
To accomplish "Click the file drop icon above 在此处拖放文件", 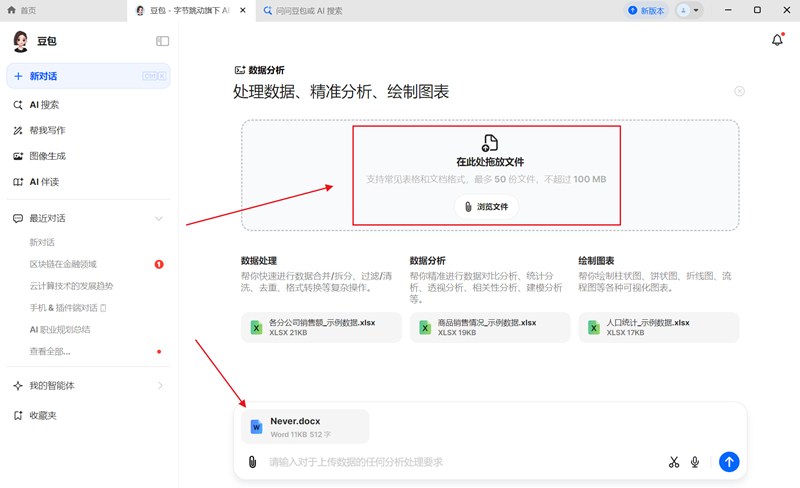I will [489, 143].
